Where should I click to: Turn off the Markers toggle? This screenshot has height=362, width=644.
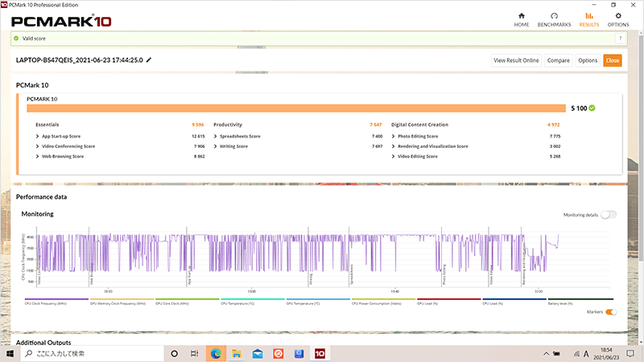(611, 312)
